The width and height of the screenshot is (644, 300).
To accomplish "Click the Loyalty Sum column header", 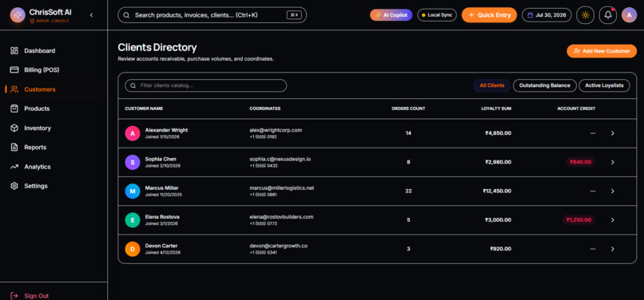I will pos(496,109).
